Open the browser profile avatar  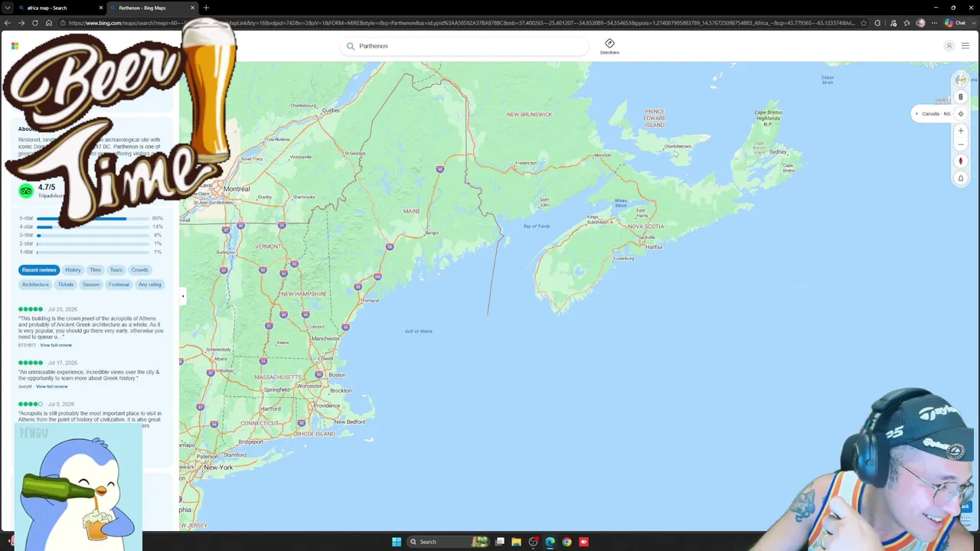(920, 23)
